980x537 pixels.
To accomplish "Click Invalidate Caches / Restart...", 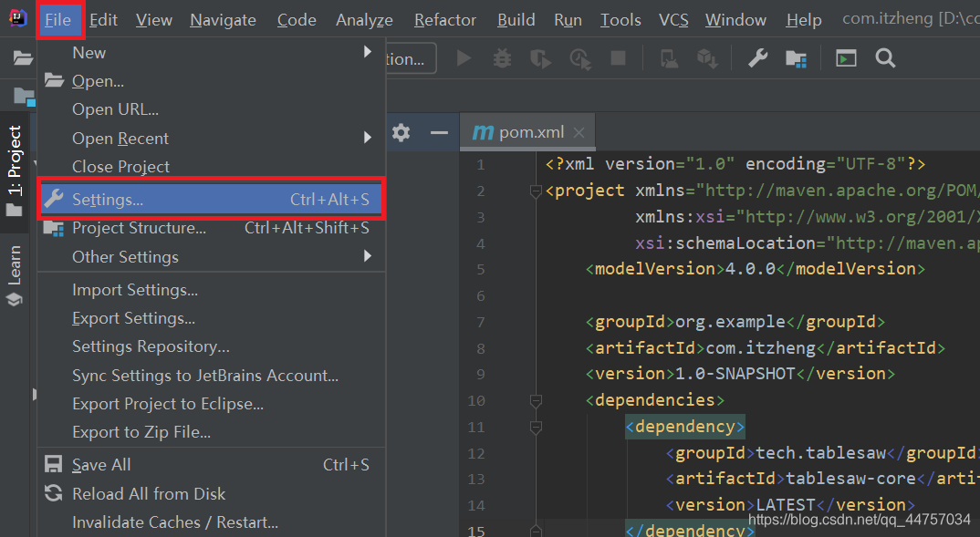I will [x=175, y=522].
